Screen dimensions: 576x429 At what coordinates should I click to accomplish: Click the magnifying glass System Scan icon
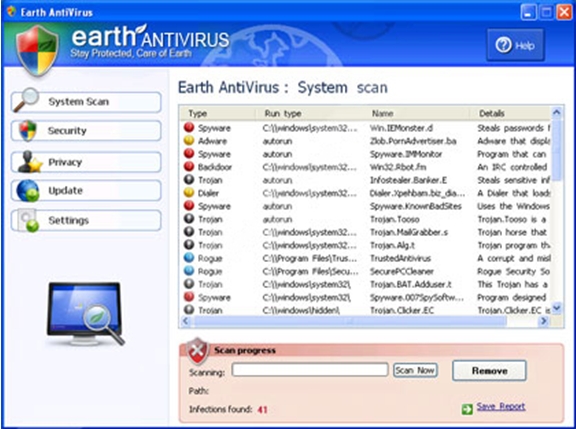(26, 100)
